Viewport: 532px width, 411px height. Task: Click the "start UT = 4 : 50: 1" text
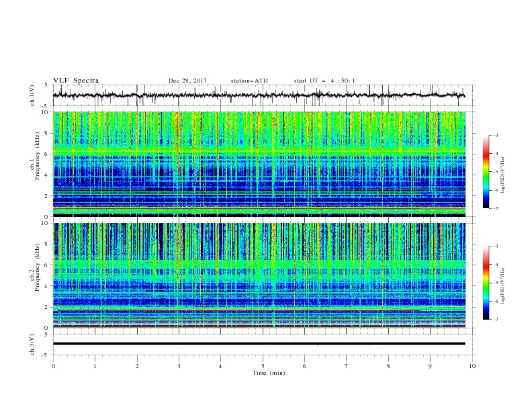point(324,81)
